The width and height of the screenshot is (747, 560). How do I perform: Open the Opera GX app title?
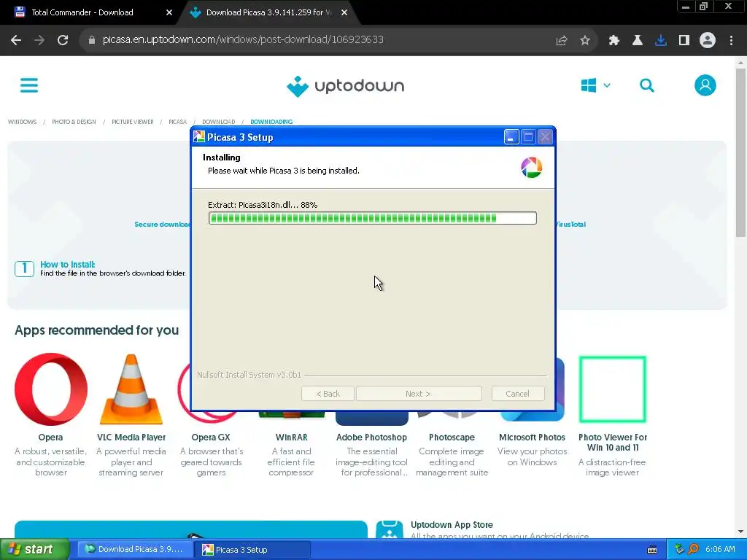pos(211,437)
